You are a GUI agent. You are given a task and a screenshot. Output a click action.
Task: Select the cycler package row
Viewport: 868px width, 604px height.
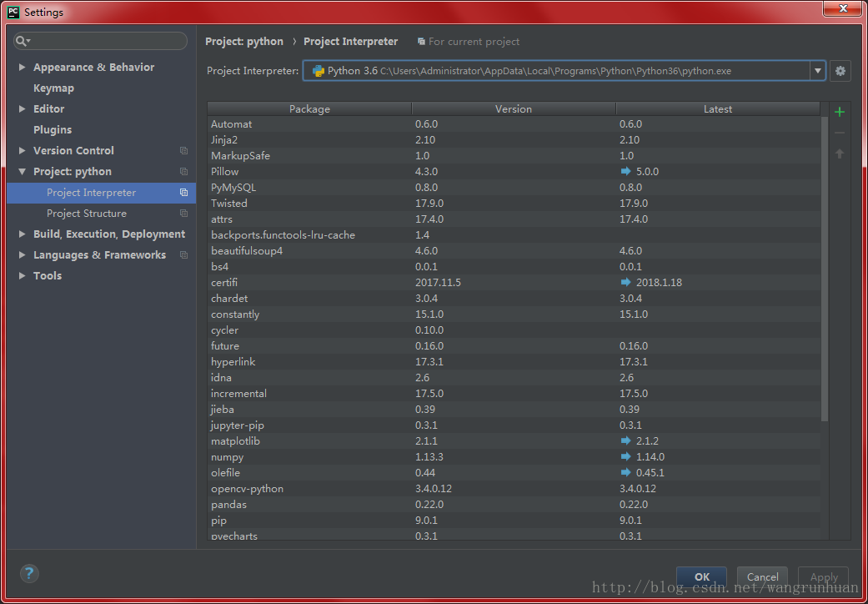(x=514, y=330)
